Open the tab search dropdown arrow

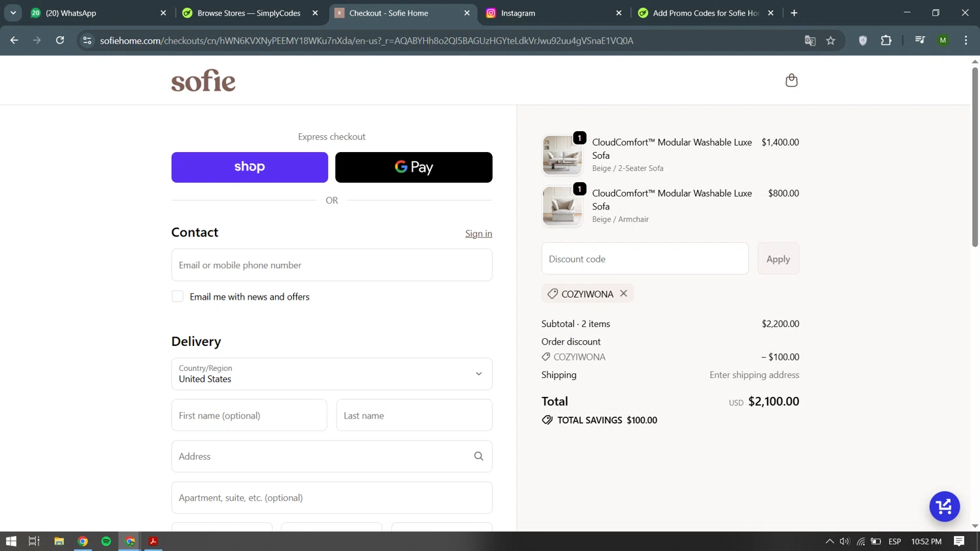tap(13, 13)
